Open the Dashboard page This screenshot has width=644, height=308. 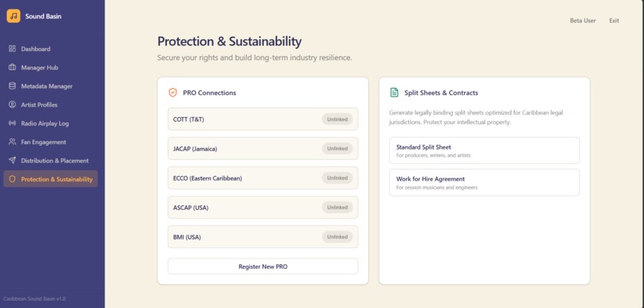(x=50, y=49)
